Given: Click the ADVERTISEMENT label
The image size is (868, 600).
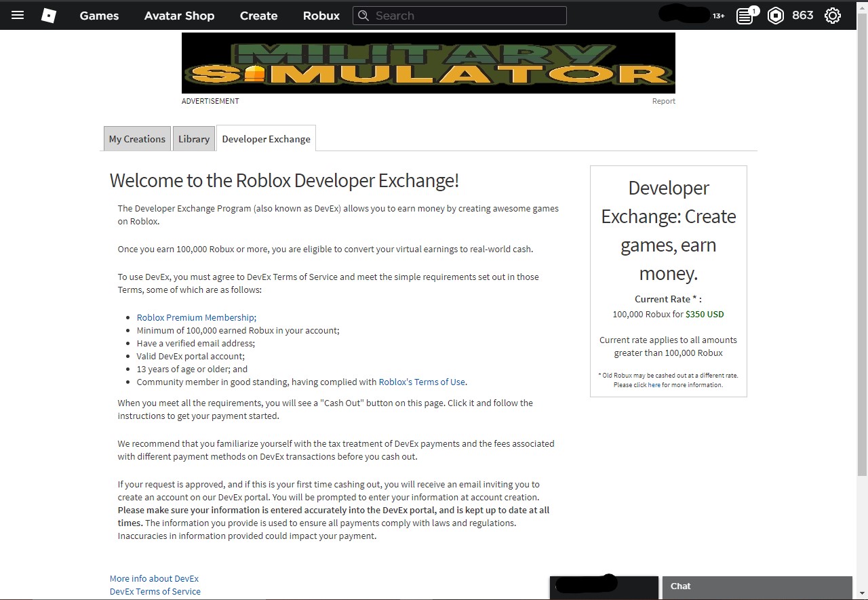Looking at the screenshot, I should click(x=210, y=101).
